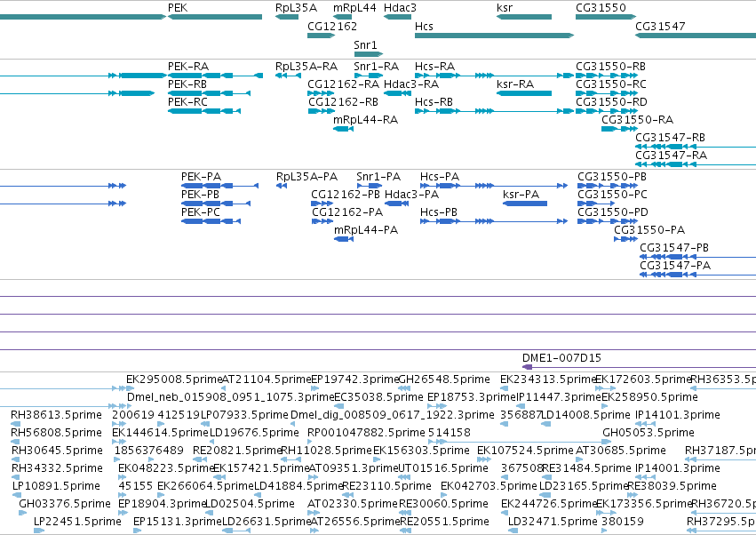Select the Hcs-PB protein label
The width and height of the screenshot is (756, 535).
[x=438, y=212]
